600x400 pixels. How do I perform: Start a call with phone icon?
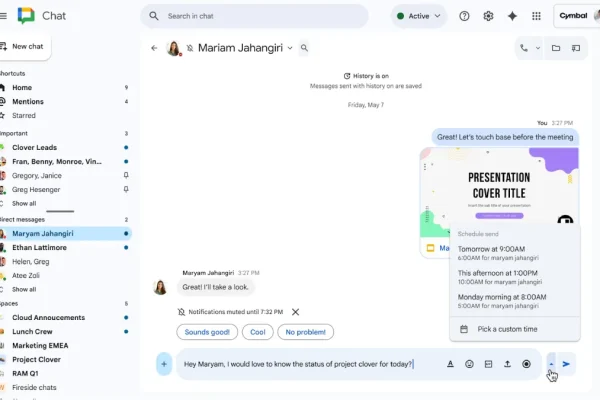tap(523, 48)
